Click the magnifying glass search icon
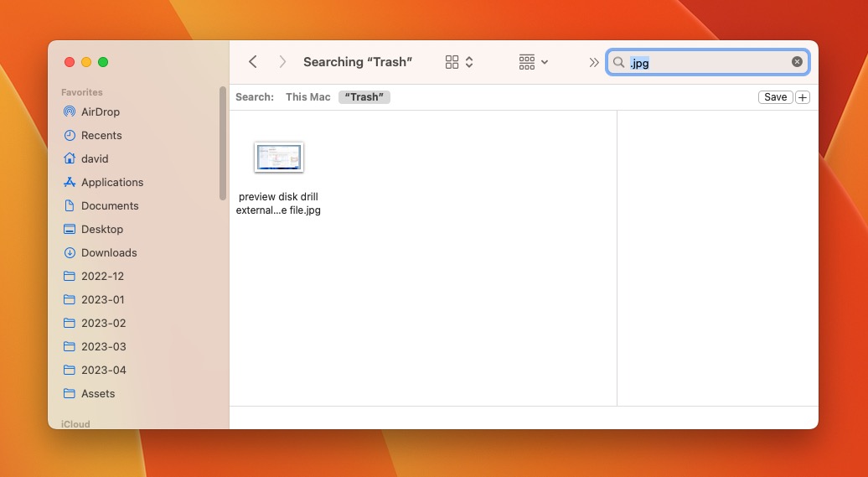868x477 pixels. [618, 62]
